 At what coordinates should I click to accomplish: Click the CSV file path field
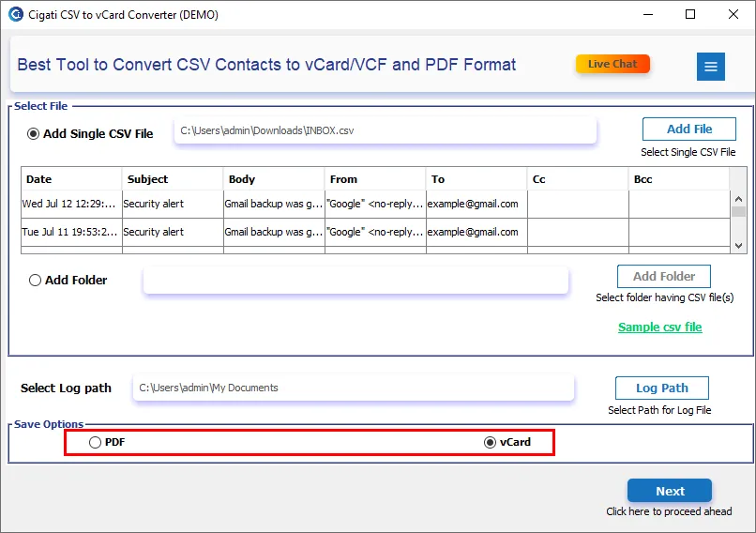(x=386, y=130)
